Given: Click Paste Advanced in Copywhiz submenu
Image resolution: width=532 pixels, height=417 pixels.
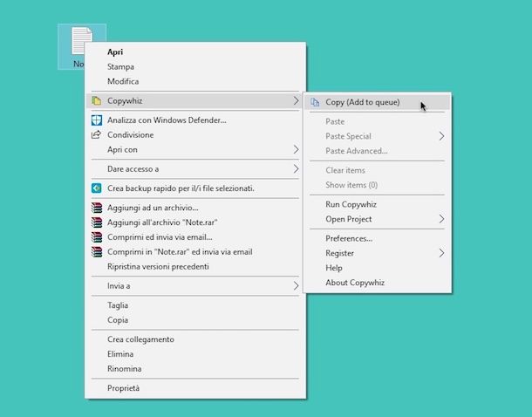Looking at the screenshot, I should tap(378, 151).
